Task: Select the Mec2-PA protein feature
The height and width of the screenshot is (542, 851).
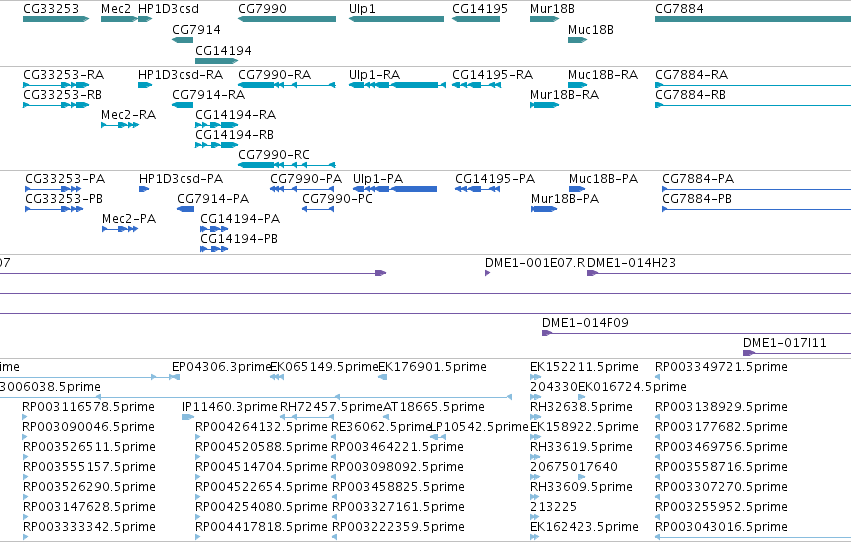Action: click(120, 229)
